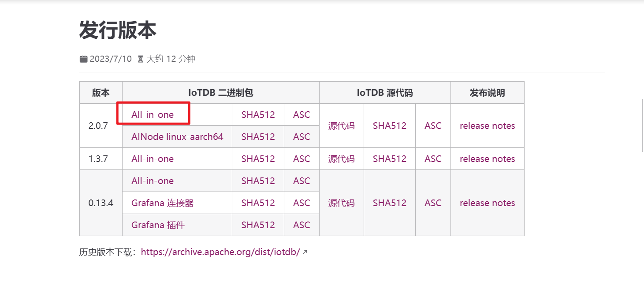
Task: Open the Grafana 连接器 download link
Action: [162, 203]
